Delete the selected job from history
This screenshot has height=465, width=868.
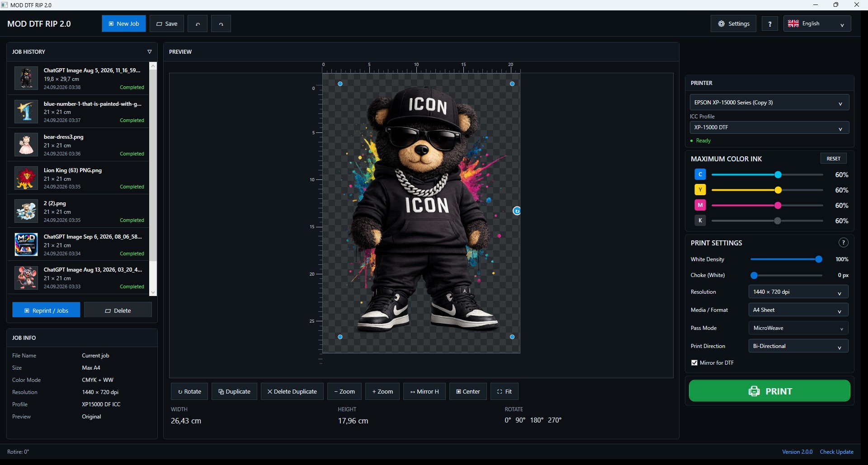pos(118,310)
